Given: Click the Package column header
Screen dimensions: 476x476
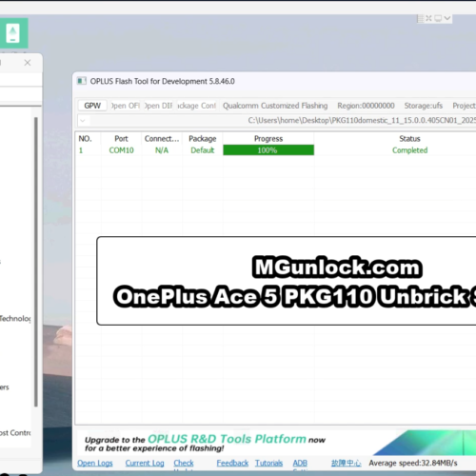Looking at the screenshot, I should tap(203, 139).
